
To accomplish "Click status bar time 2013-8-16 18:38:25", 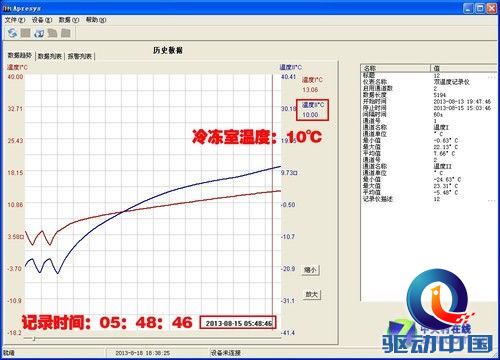I will click(143, 353).
